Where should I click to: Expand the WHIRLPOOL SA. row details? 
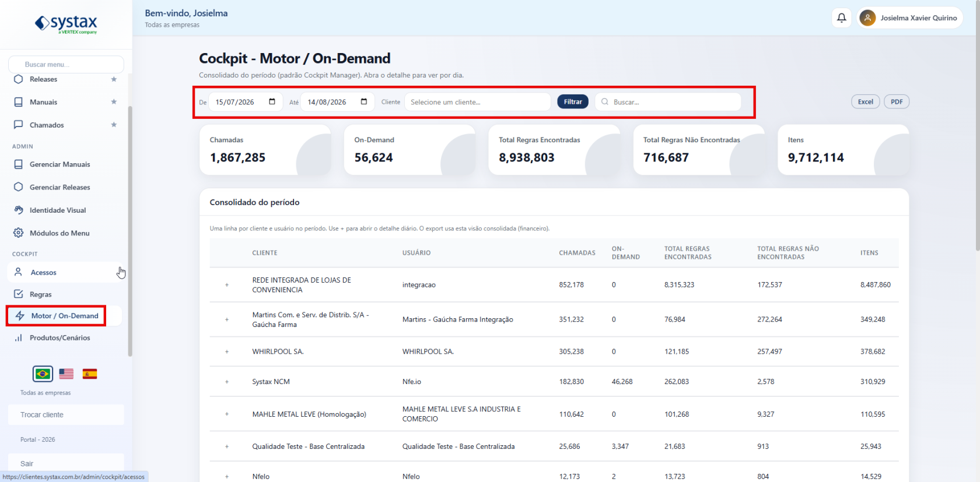(x=227, y=351)
